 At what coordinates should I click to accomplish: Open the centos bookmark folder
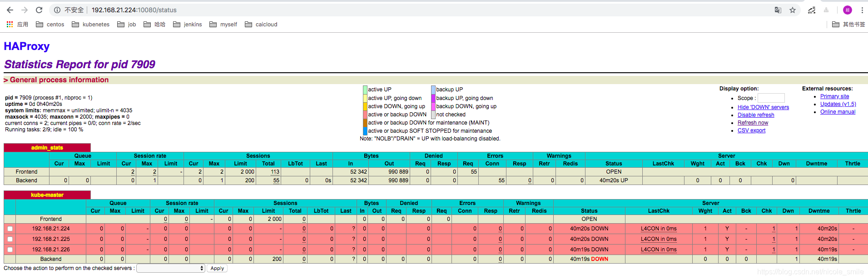click(50, 25)
